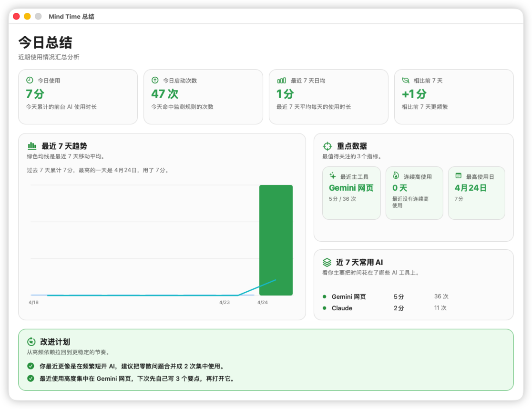Click the 绿色均线是最近 7 天移动平均 note
Viewport: 532px width, 409px height.
click(67, 156)
